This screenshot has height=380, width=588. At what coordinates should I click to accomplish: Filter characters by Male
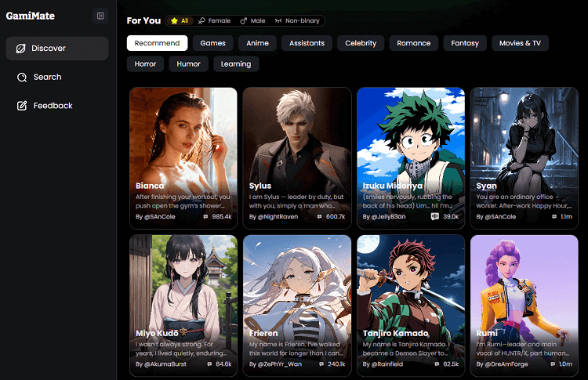(252, 21)
